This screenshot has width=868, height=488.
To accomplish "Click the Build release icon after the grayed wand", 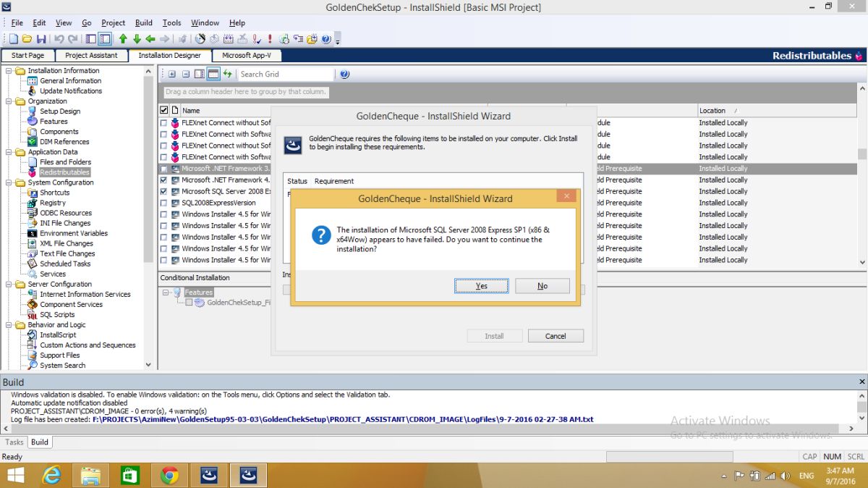I will (x=200, y=39).
